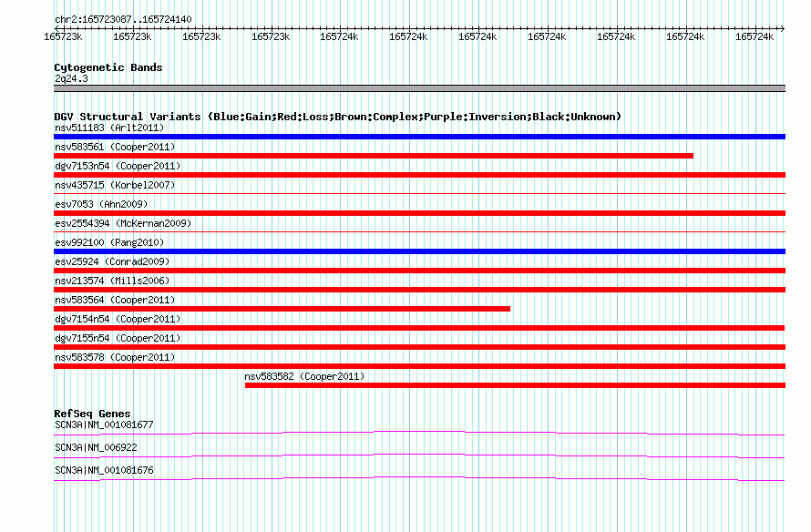Click the gray 2q24.3 cytogenetic band bar
This screenshot has height=532, width=811.
click(x=419, y=88)
